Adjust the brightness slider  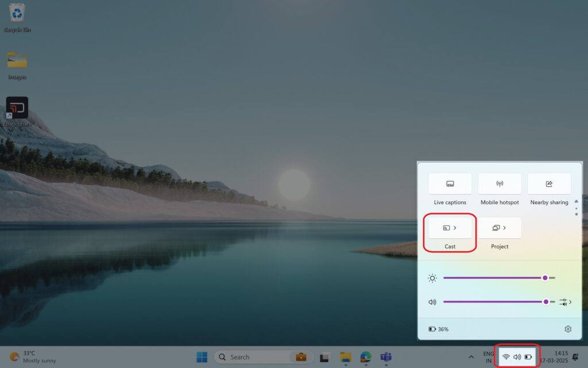pos(499,278)
